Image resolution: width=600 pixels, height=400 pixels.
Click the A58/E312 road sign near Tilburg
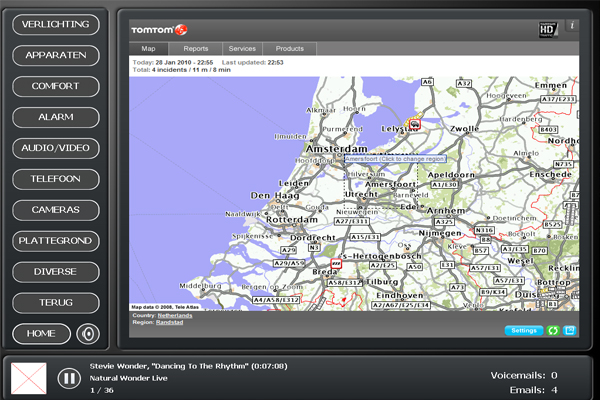[x=345, y=283]
